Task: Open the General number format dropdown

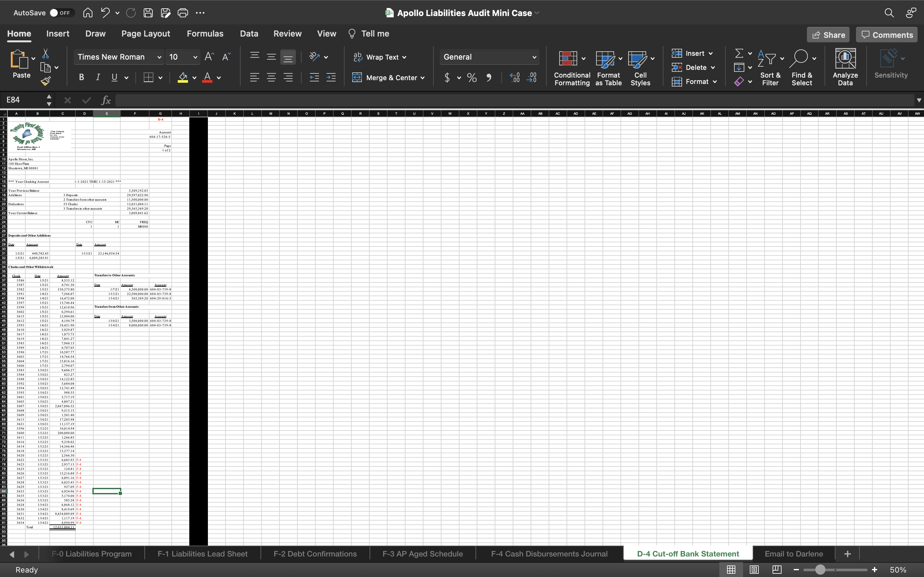Action: (x=534, y=57)
